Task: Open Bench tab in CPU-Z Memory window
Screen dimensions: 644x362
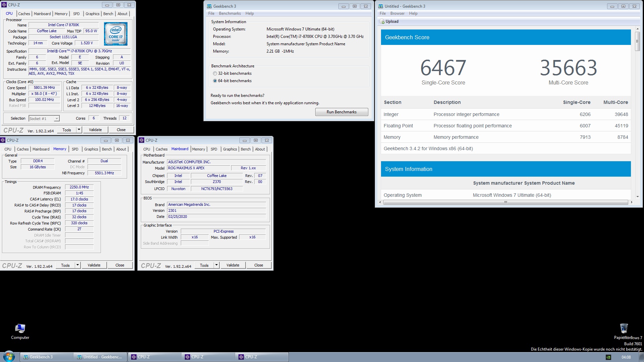Action: tap(107, 149)
